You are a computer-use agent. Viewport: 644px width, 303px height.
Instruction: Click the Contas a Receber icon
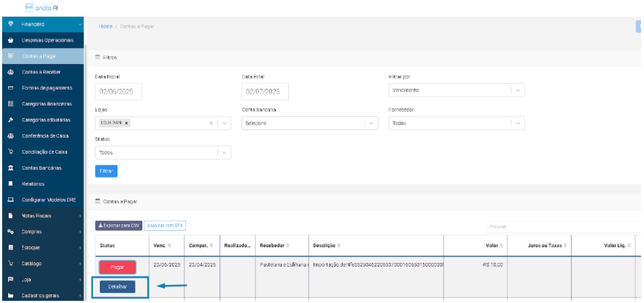[11, 72]
